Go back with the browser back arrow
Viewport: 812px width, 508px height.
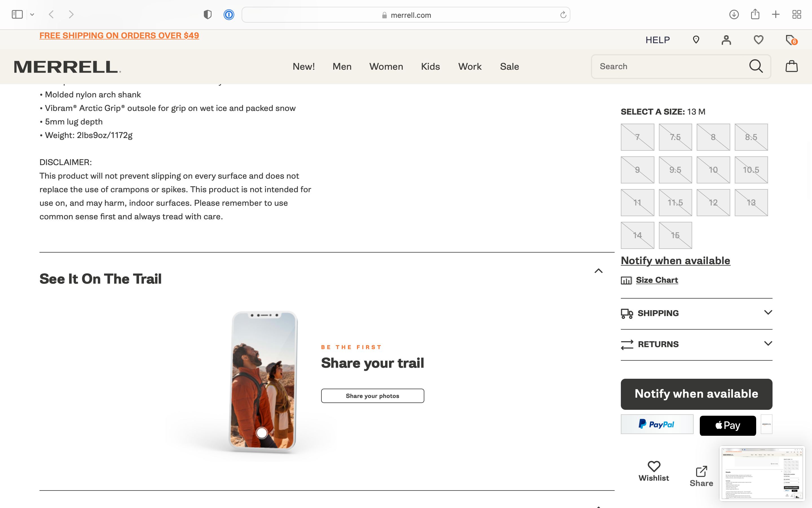pyautogui.click(x=51, y=14)
